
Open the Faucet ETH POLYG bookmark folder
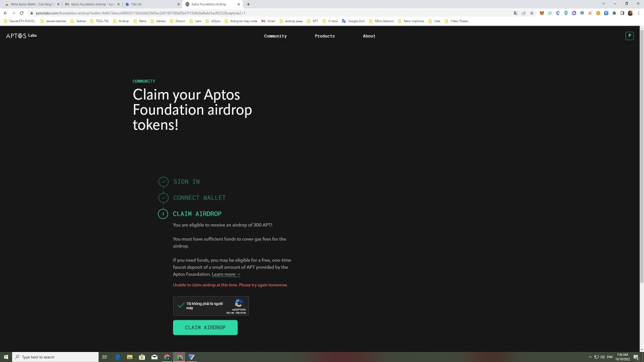tap(20, 21)
